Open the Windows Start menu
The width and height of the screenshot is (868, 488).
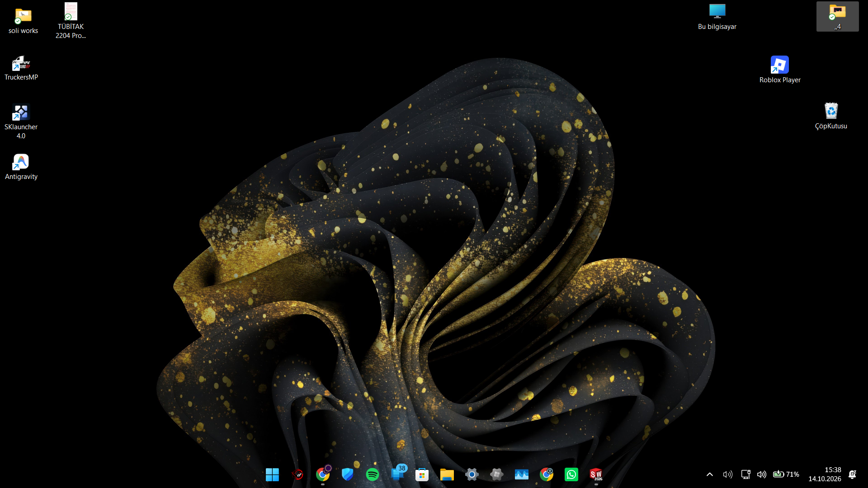point(272,474)
